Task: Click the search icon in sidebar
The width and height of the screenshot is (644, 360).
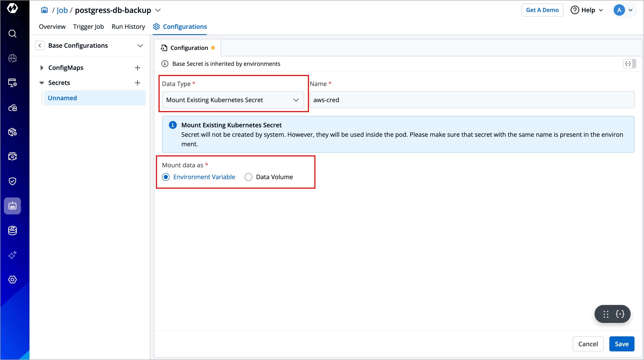Action: [x=12, y=34]
